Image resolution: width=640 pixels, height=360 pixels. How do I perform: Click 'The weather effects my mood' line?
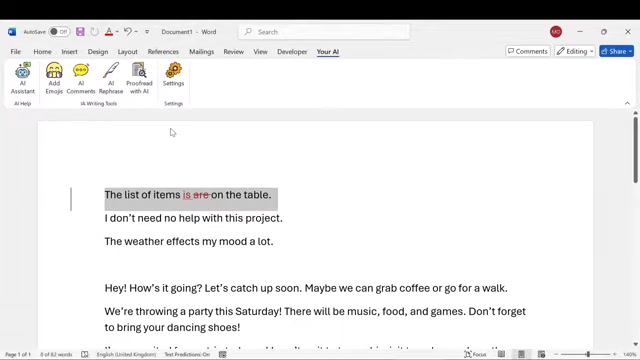tap(189, 242)
